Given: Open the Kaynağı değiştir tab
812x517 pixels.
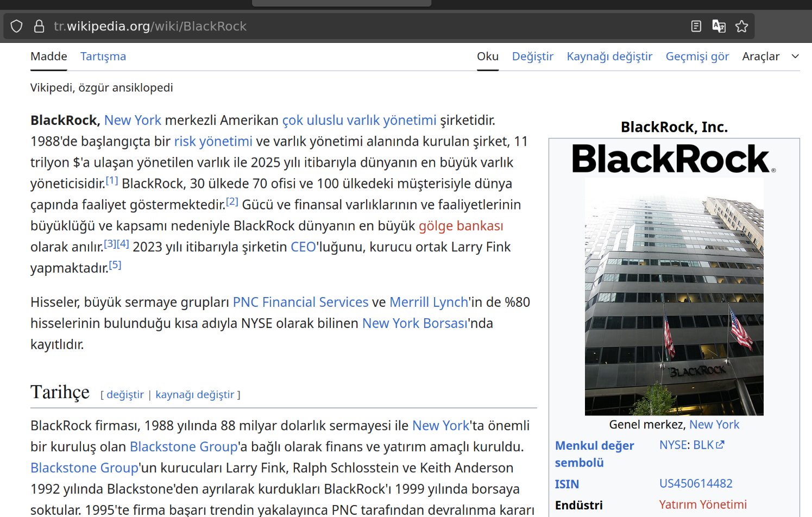Looking at the screenshot, I should 609,56.
